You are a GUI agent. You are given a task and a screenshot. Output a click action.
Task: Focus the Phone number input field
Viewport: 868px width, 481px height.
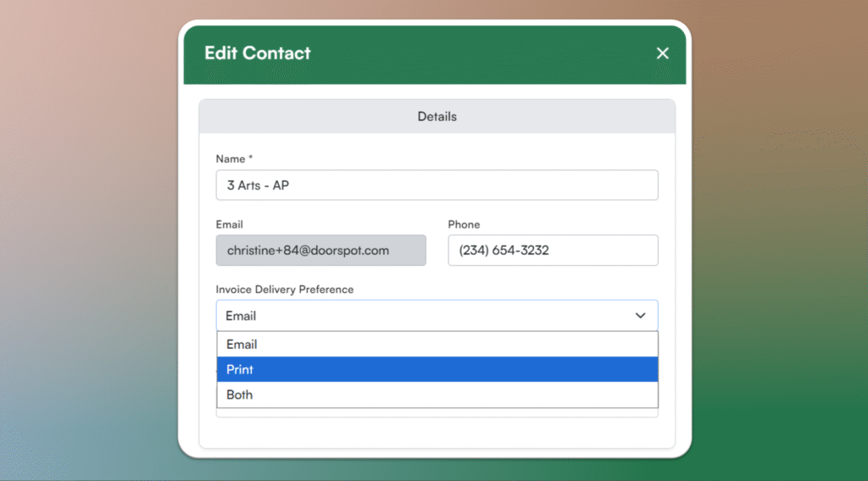(x=553, y=251)
